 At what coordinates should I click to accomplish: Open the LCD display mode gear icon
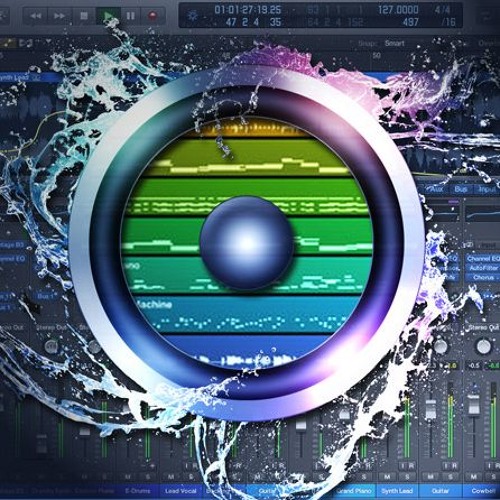(193, 16)
